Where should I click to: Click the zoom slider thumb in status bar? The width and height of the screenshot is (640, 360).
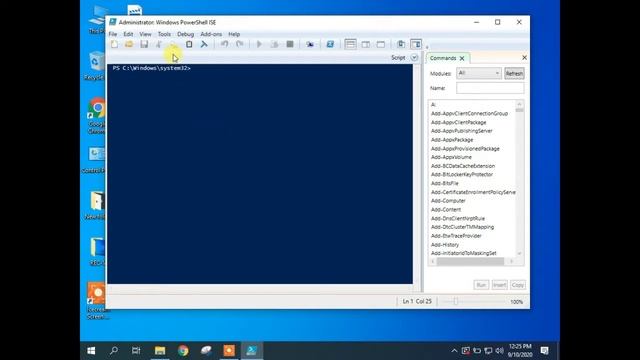[456, 302]
